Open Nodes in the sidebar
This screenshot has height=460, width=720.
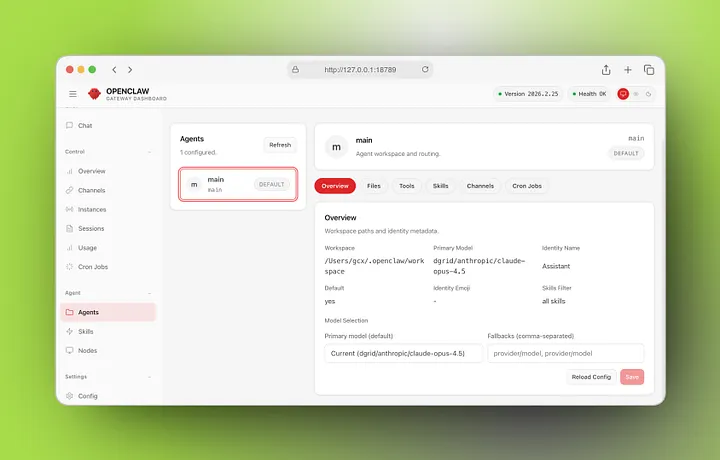[87, 350]
